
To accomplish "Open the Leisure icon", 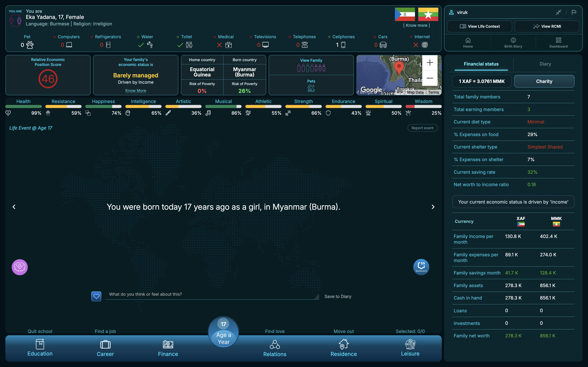I will (x=410, y=344).
